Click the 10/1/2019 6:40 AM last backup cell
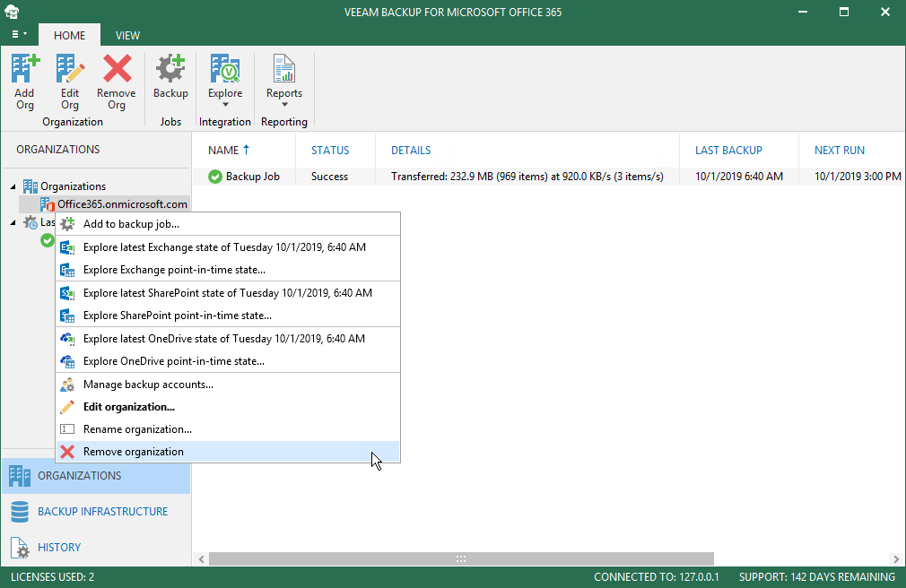Viewport: 906px width, 588px height. tap(739, 177)
